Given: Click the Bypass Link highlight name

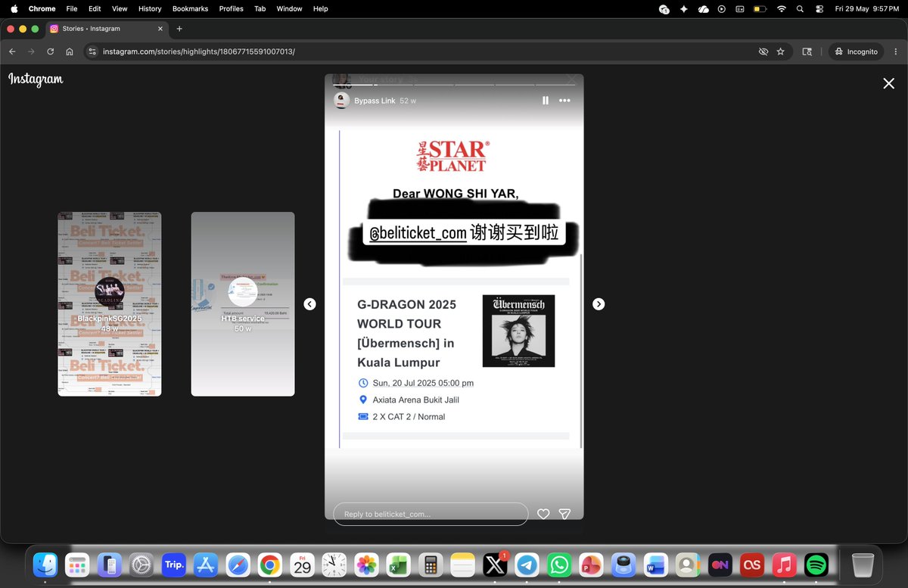Looking at the screenshot, I should [375, 101].
